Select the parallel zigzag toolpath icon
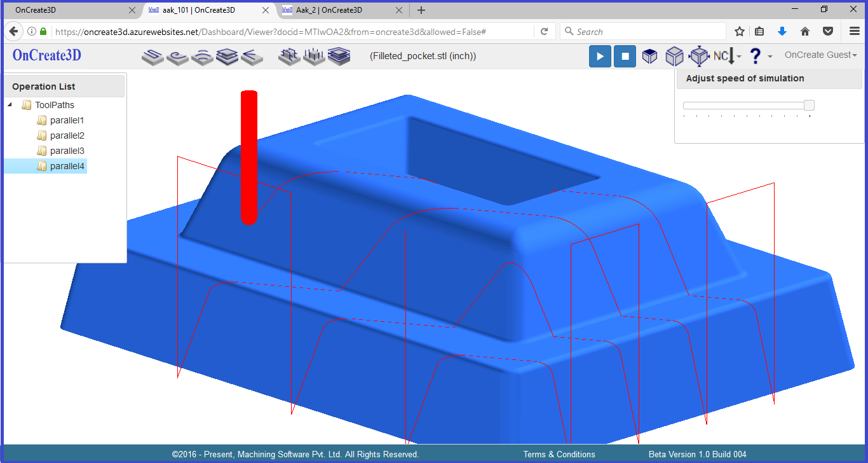Image resolution: width=868 pixels, height=463 pixels. [153, 57]
